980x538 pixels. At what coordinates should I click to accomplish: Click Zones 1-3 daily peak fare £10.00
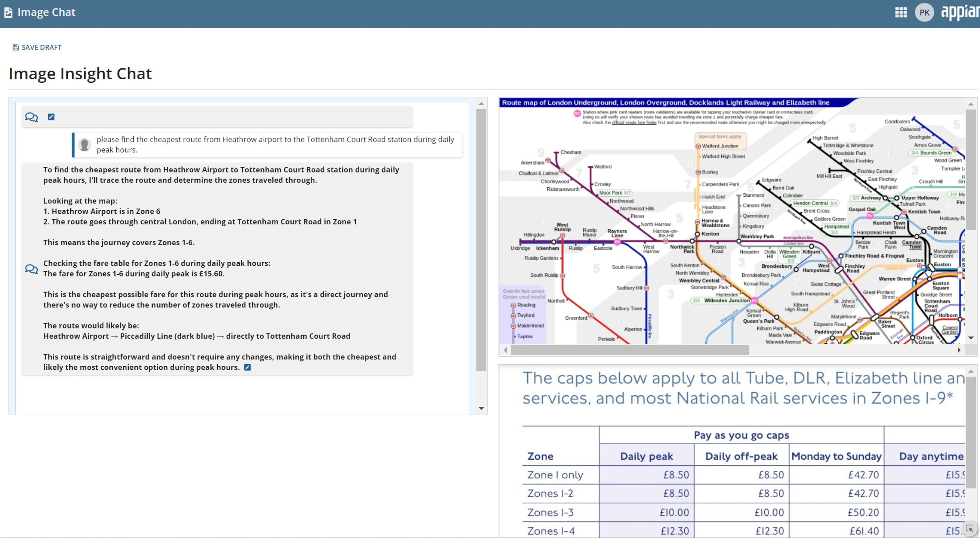point(675,513)
